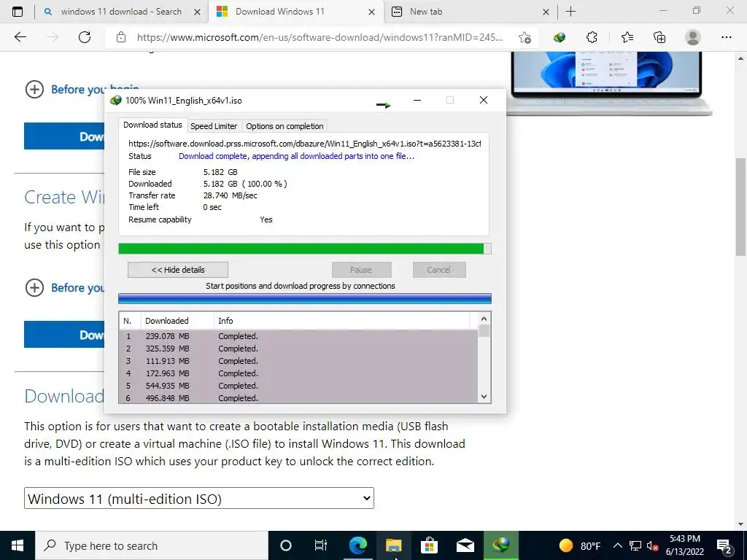Select connection row 4 with 172.963 MB
Screen dimensions: 747x560
[x=298, y=373]
